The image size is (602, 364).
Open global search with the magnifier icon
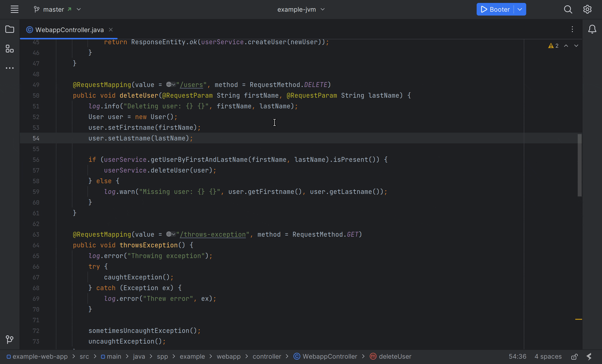568,9
